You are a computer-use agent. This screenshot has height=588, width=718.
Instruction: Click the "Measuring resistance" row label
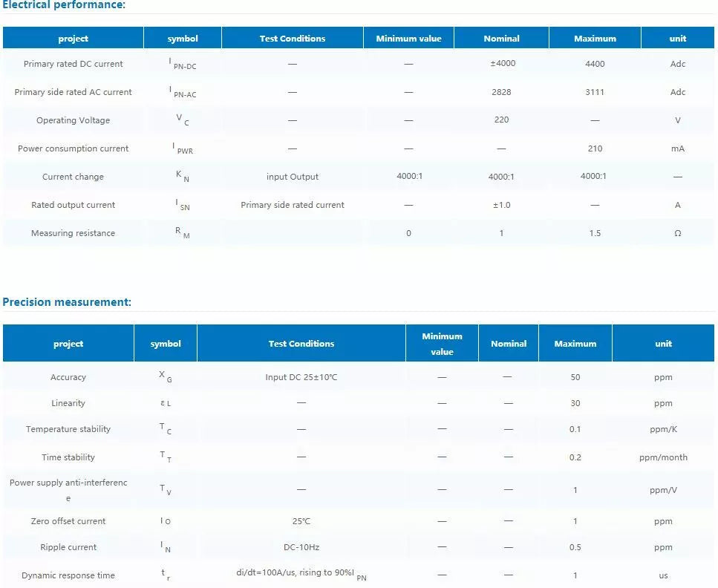pos(74,233)
